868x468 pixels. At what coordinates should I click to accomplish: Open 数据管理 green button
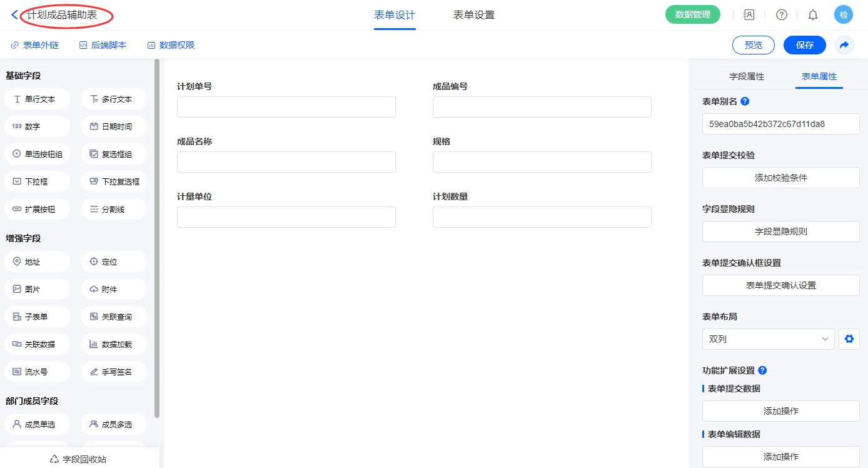(x=692, y=14)
